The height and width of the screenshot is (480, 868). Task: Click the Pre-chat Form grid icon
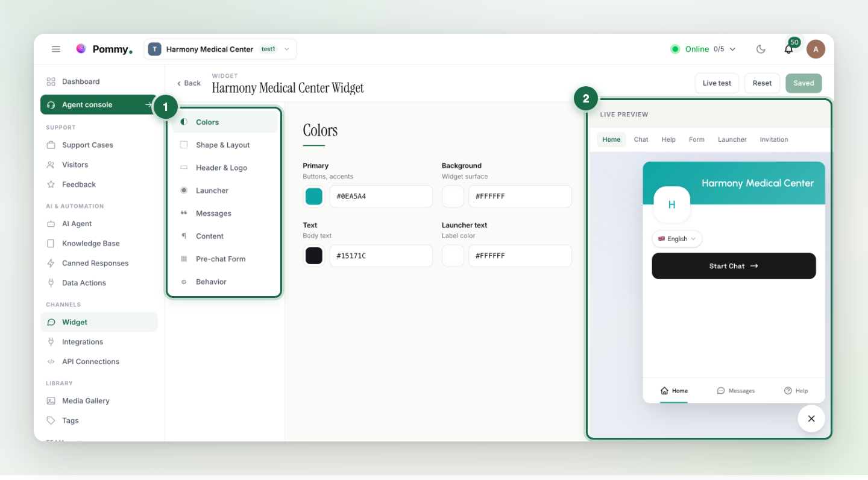point(184,259)
